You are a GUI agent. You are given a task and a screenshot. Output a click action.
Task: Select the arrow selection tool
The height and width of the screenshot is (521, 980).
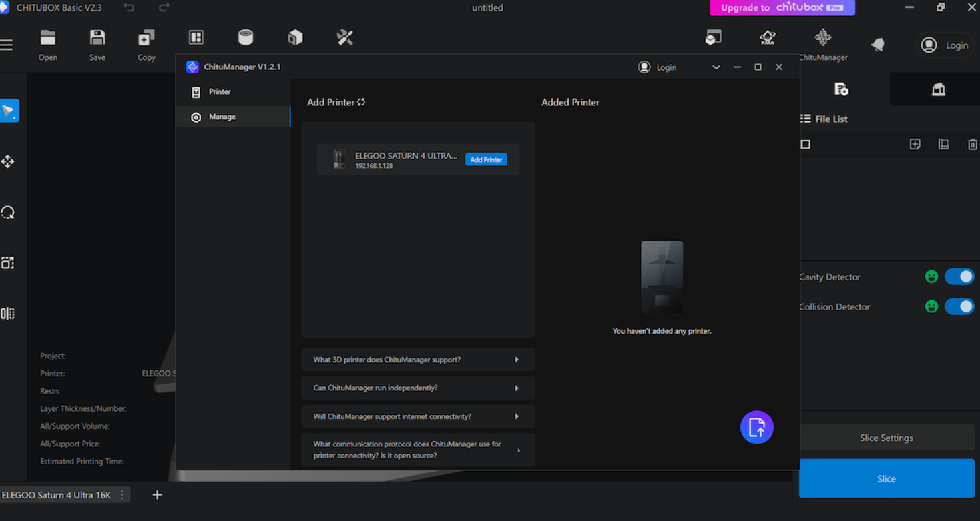pos(9,111)
